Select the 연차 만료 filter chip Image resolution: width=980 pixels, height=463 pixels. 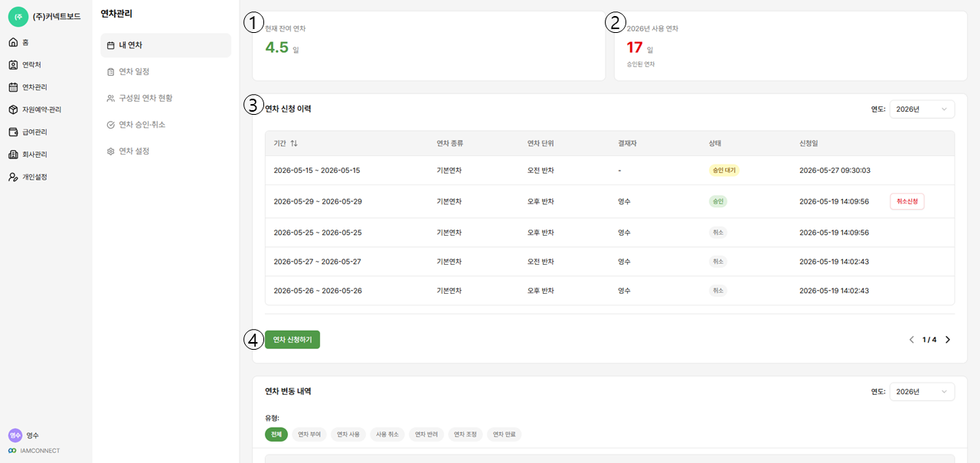pos(504,434)
